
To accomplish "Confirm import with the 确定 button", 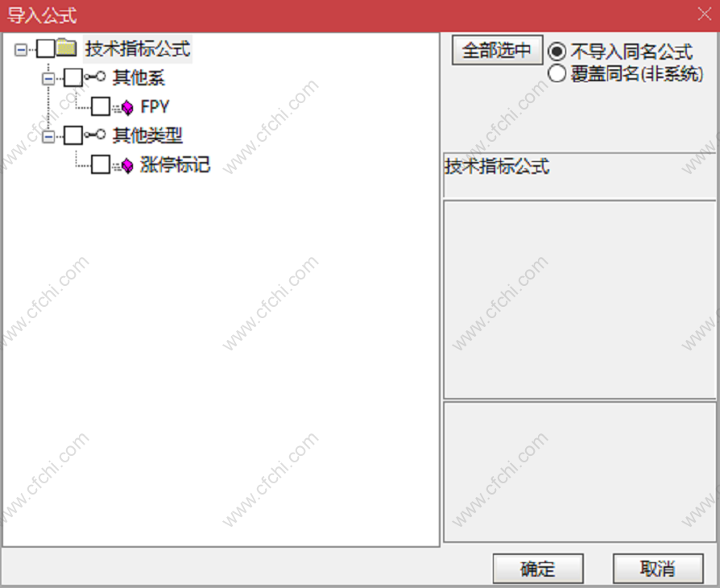I will [538, 569].
